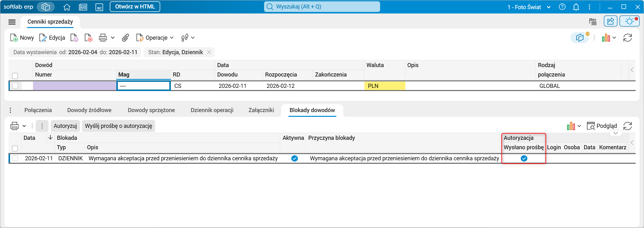Screen dimensions: 644x228
Task: Select the Blokady dowodów tab
Action: pos(312,110)
